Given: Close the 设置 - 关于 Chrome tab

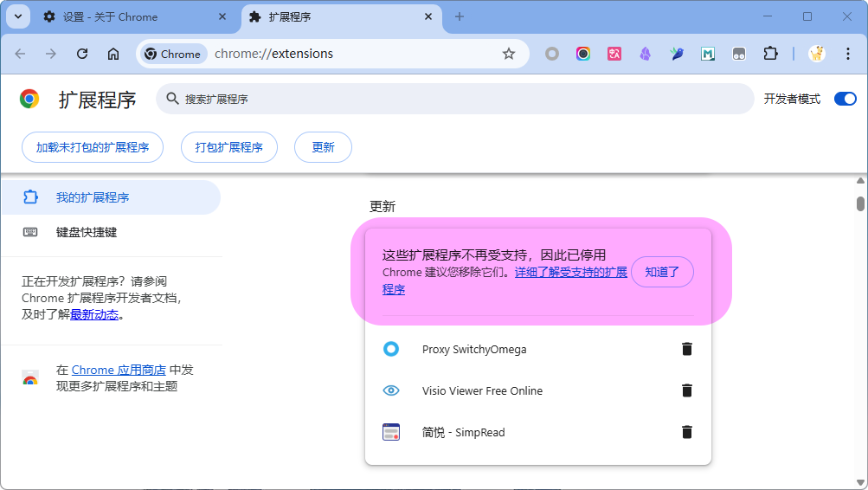Looking at the screenshot, I should [222, 16].
